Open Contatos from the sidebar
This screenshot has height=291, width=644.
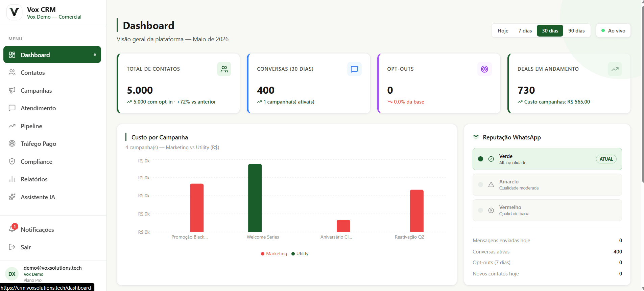[x=52, y=73]
